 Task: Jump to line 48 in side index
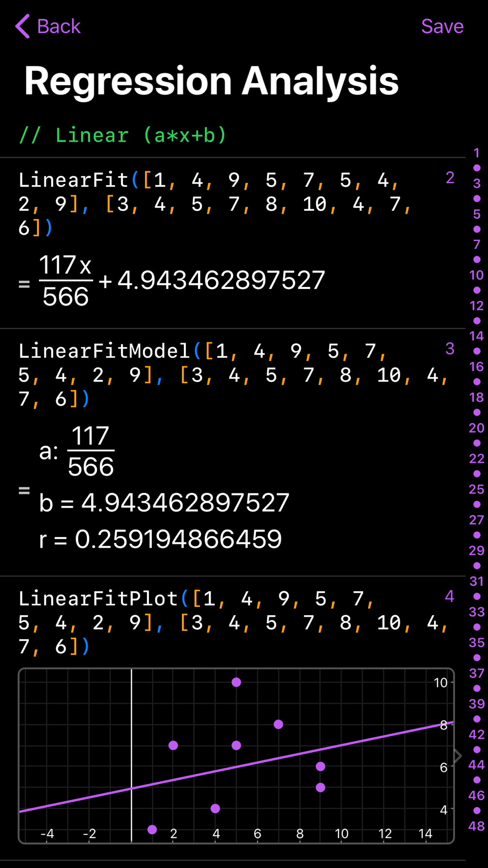pos(477,827)
